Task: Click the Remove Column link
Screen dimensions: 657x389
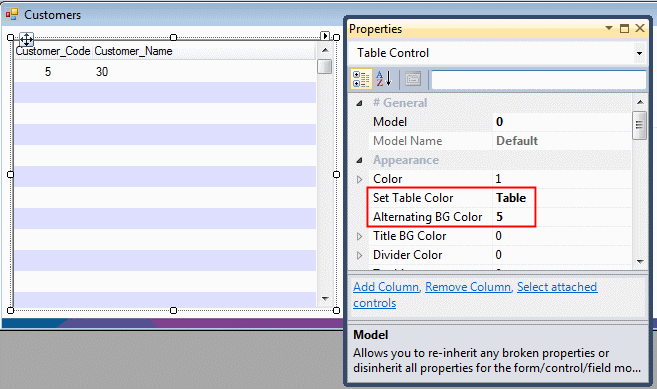Action: click(x=468, y=287)
